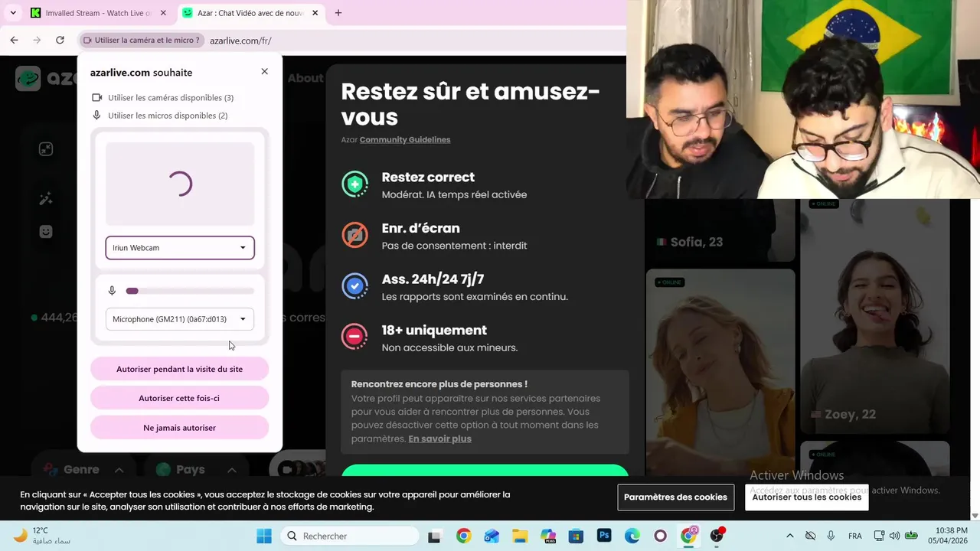
Task: Click the microphone level bar
Action: click(x=190, y=291)
